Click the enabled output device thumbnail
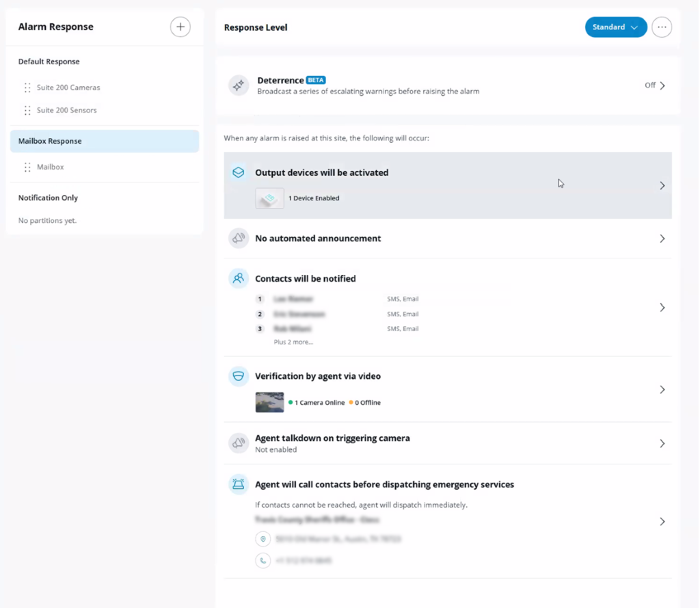This screenshot has height=608, width=700. pos(269,198)
